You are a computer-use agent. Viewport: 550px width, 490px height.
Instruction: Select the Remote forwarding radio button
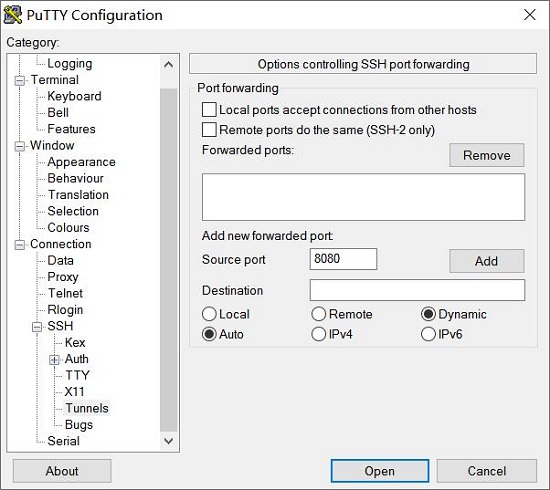coord(318,314)
